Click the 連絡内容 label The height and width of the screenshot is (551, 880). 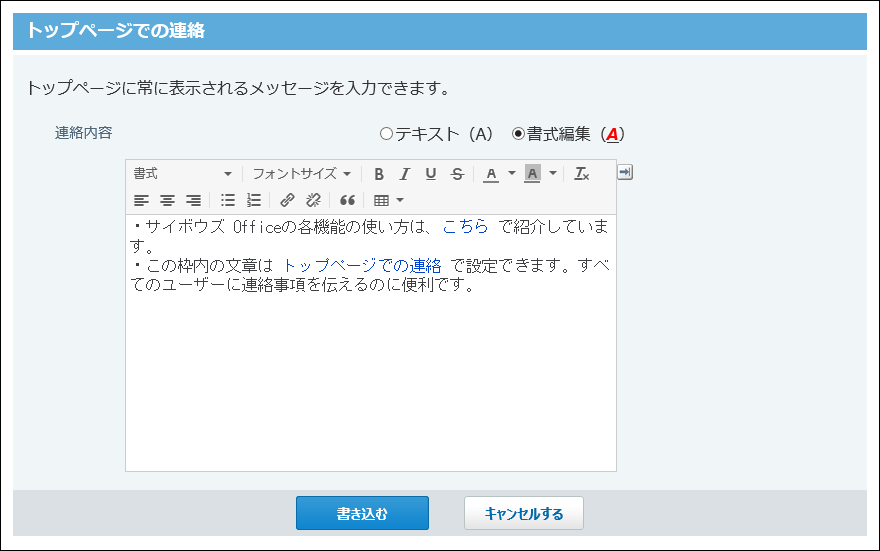(x=84, y=133)
